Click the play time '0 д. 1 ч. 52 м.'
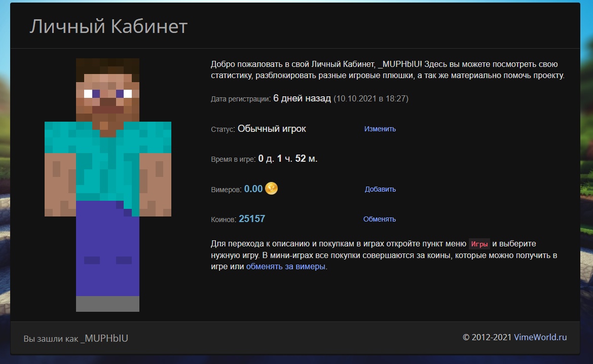Viewport: 593px width, 364px height. pos(288,159)
